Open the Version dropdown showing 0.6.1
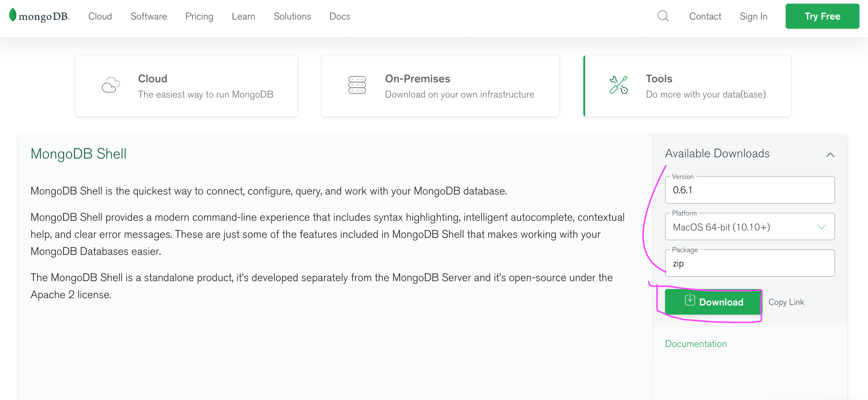The image size is (868, 400). (x=749, y=190)
